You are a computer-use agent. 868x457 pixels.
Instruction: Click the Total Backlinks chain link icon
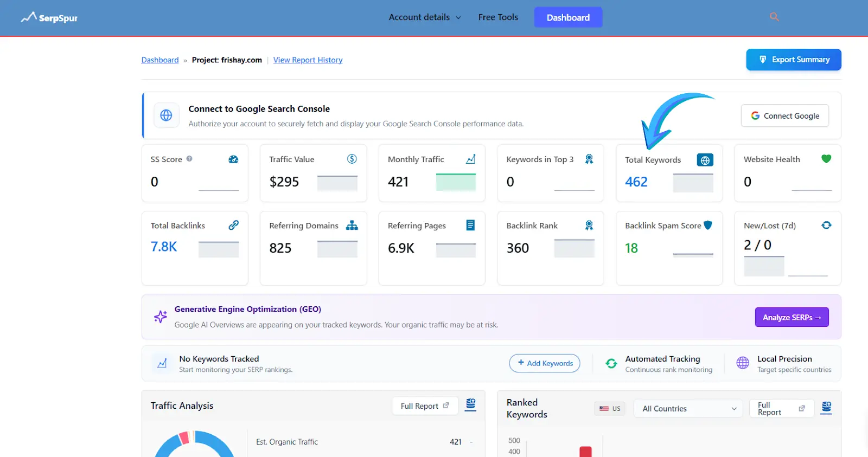point(233,225)
